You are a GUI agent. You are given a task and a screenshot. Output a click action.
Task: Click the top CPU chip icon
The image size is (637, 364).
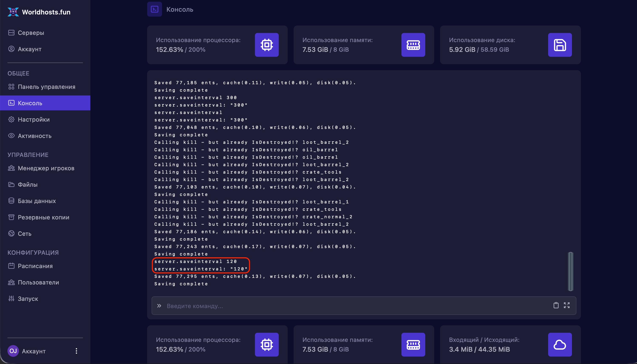click(267, 45)
